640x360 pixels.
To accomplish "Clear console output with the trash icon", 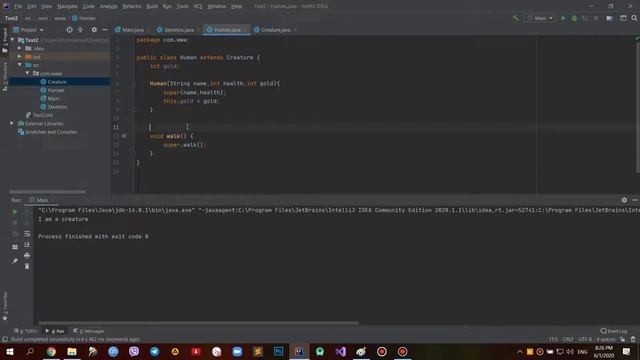I will click(27, 266).
